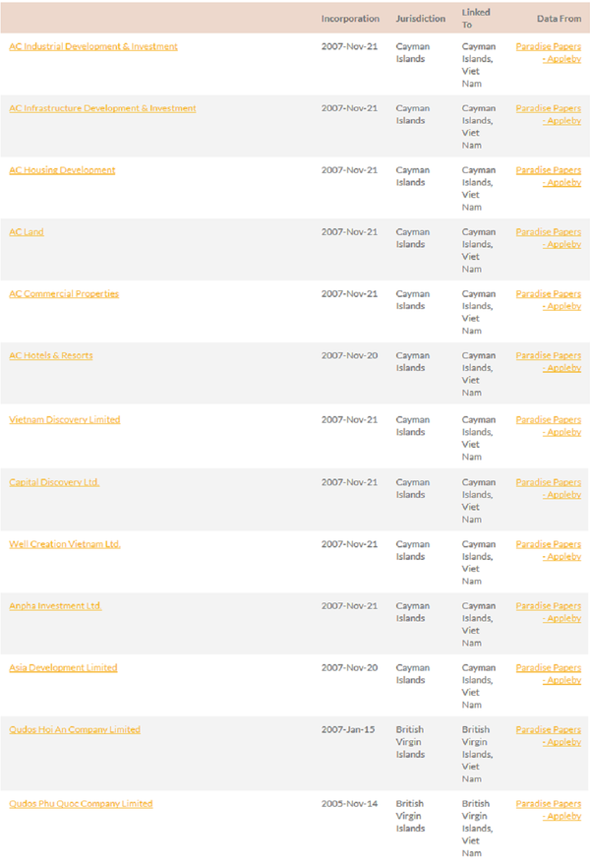Click the Incorporation column header
The width and height of the screenshot is (590, 868).
click(350, 19)
